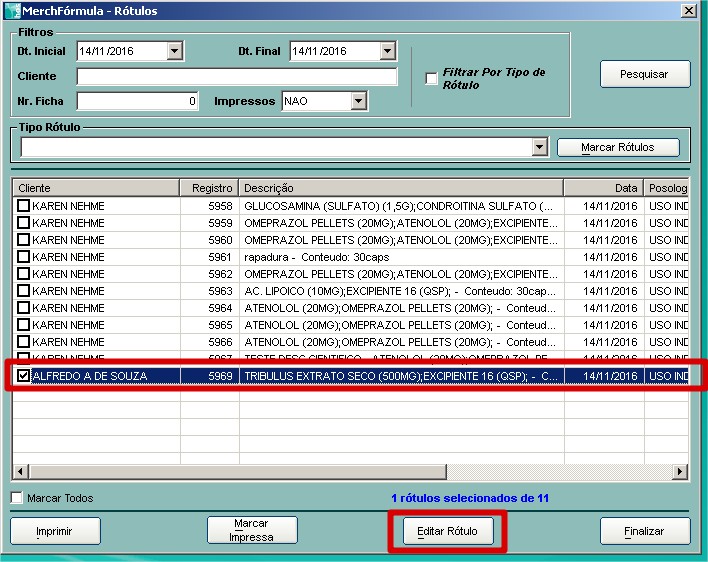Viewport: 708px width, 562px height.
Task: Expand the Impressos dropdown
Action: [359, 101]
